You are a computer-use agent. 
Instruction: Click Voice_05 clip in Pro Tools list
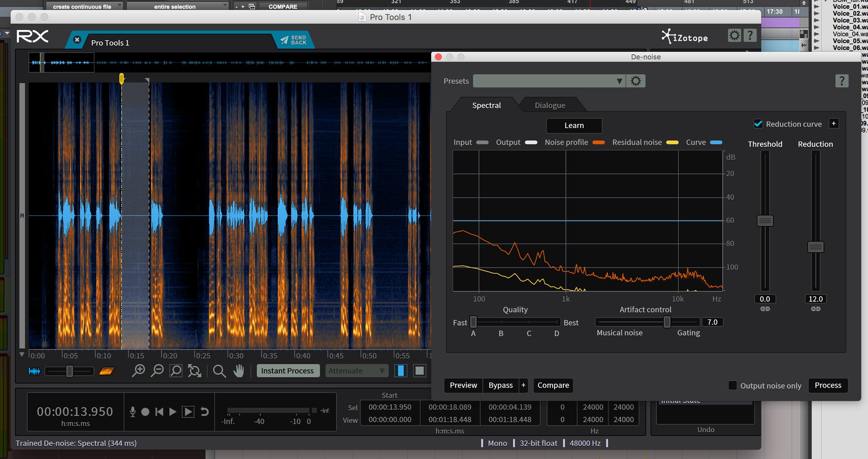tap(850, 41)
